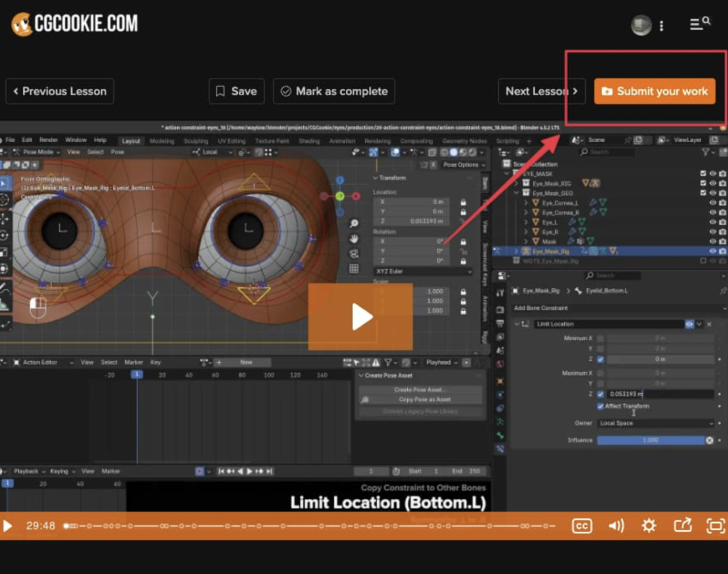
Task: Open the XYZ Euler rotation mode dropdown
Action: tap(423, 271)
